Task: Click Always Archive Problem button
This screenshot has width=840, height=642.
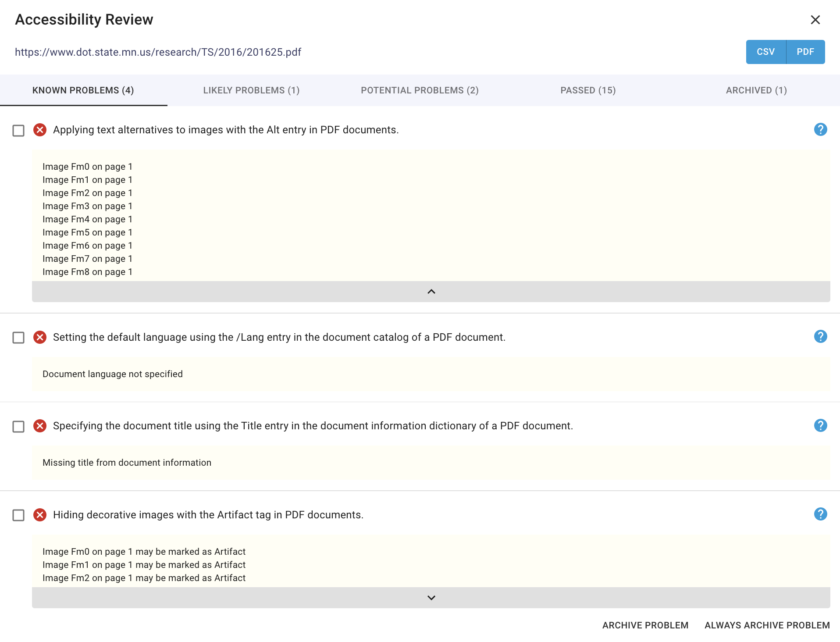Action: (x=767, y=625)
